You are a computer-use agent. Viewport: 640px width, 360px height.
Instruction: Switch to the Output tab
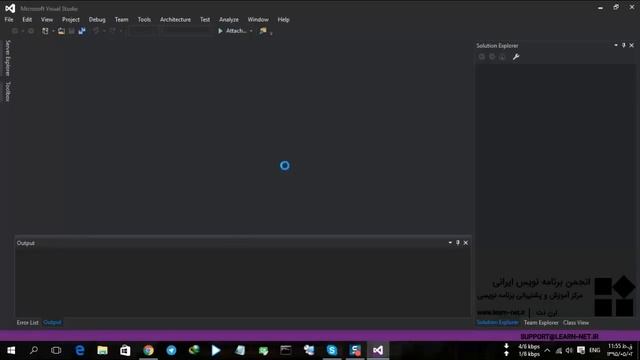[x=52, y=322]
